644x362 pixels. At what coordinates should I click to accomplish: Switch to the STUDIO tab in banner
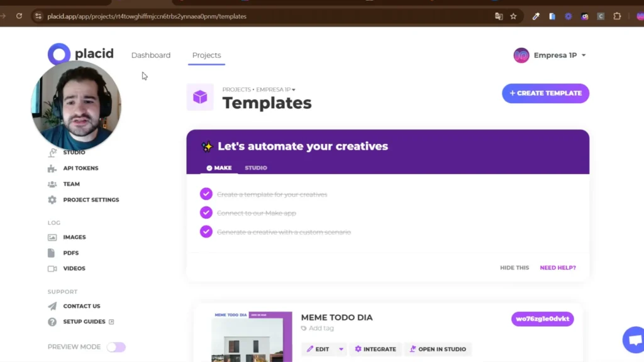[256, 168]
